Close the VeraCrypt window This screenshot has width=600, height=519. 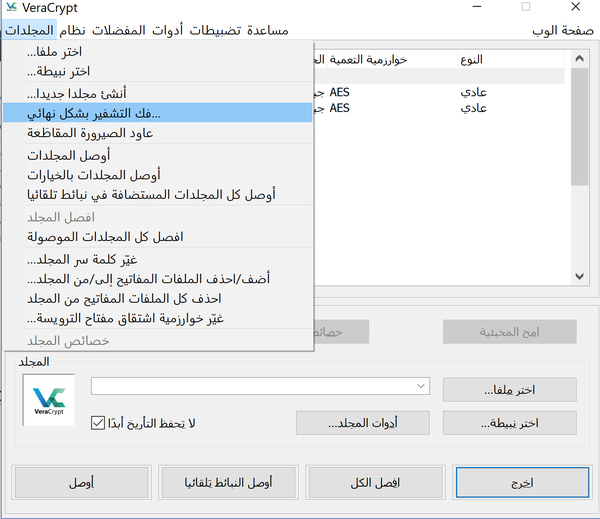pos(576,7)
